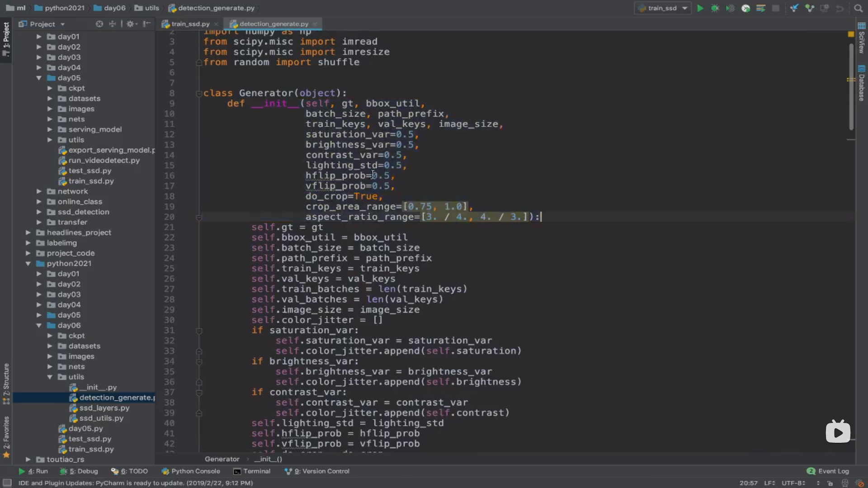Expand the top day01 folder
The height and width of the screenshot is (488, 868).
point(39,37)
